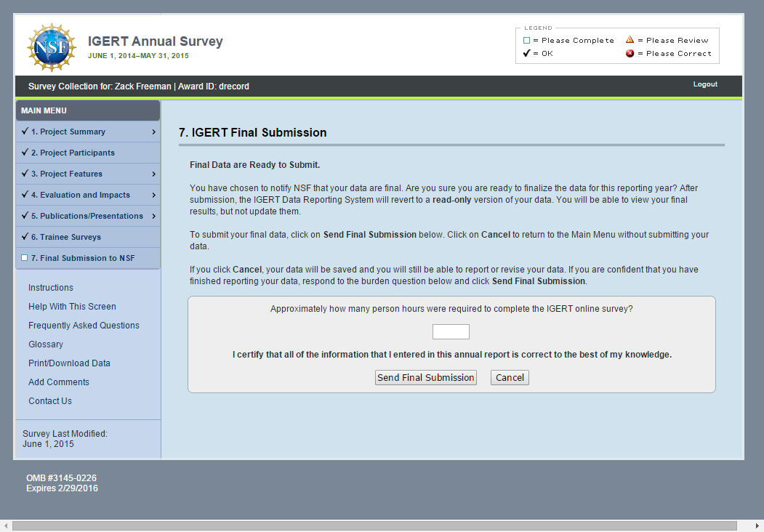Click the OK checkmark icon in legend

526,53
